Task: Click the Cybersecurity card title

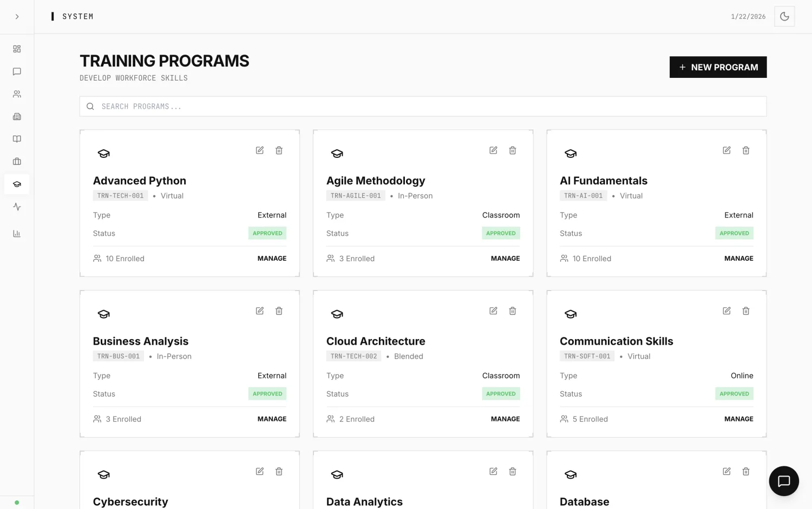Action: click(x=130, y=502)
